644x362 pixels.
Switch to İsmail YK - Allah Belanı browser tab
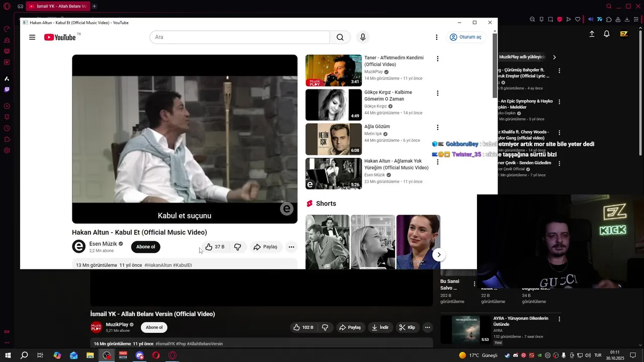click(57, 6)
